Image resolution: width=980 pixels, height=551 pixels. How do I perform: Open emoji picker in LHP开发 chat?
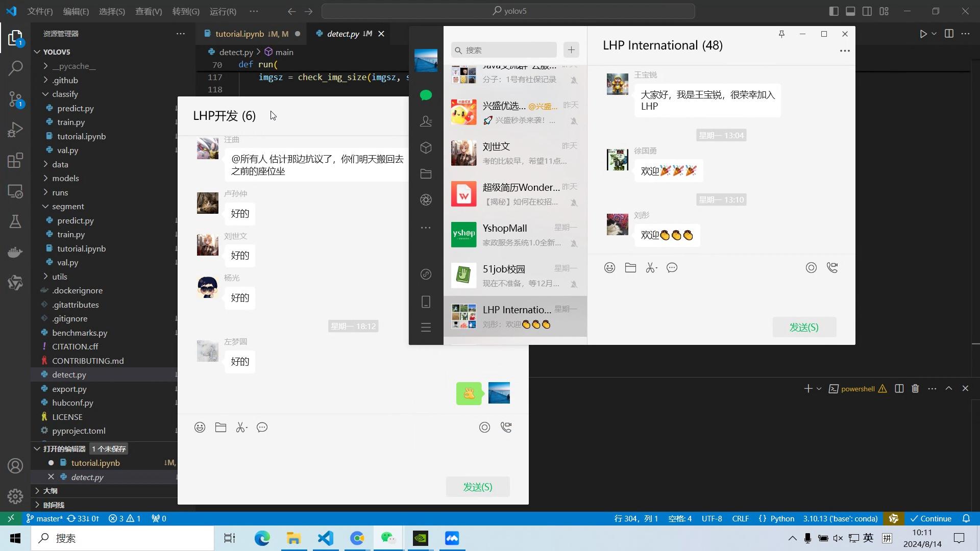tap(200, 428)
